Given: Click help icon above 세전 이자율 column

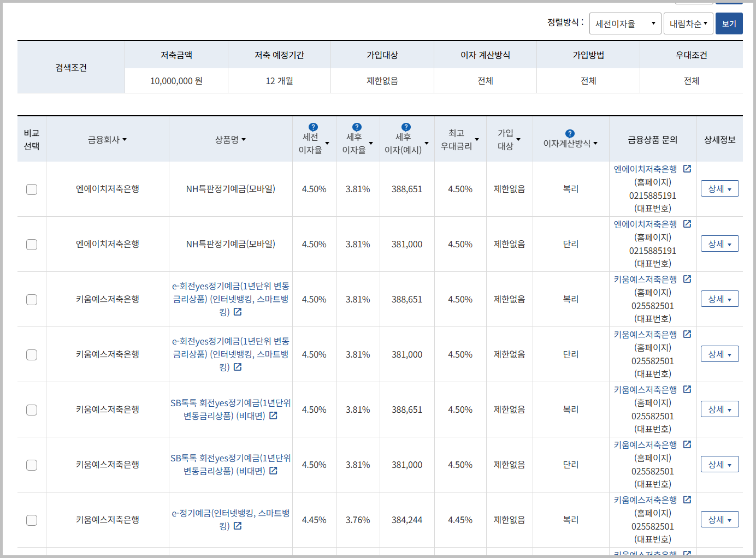Looking at the screenshot, I should (313, 127).
